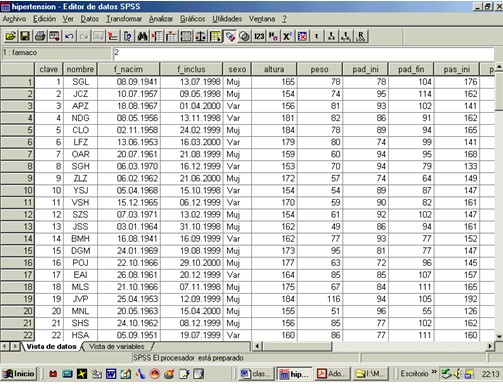Select the peso column header
The width and height of the screenshot is (503, 386).
click(319, 69)
